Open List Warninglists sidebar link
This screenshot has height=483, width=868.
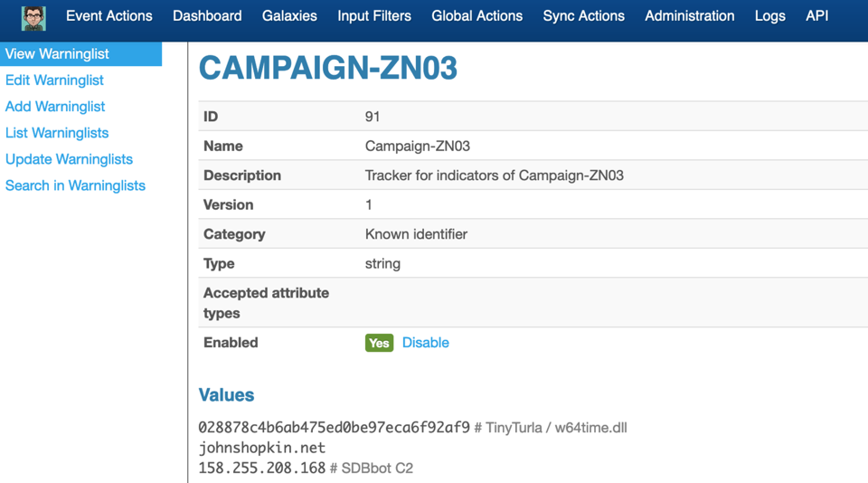click(x=57, y=133)
